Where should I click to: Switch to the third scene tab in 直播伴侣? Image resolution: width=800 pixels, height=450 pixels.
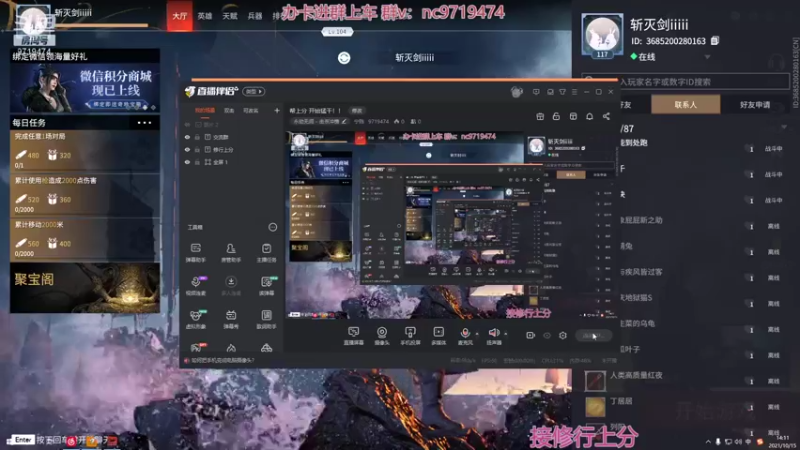[x=251, y=110]
